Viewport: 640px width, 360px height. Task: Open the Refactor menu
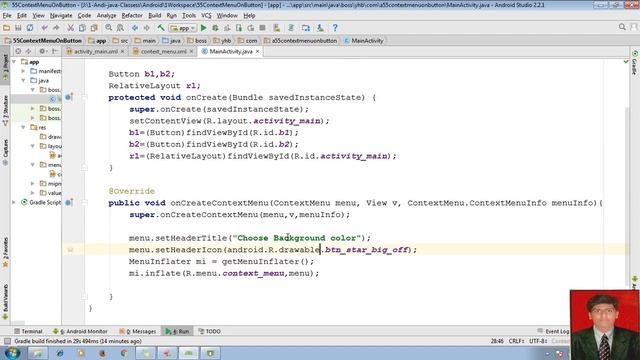(x=132, y=16)
